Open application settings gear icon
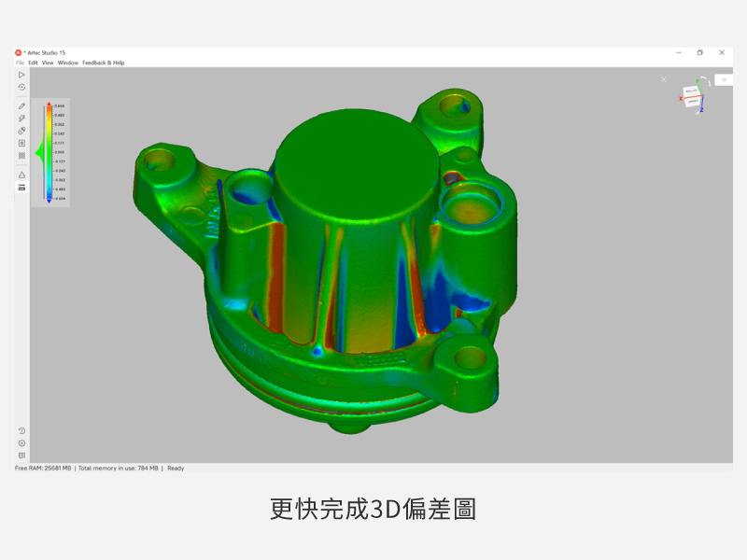 (x=21, y=442)
